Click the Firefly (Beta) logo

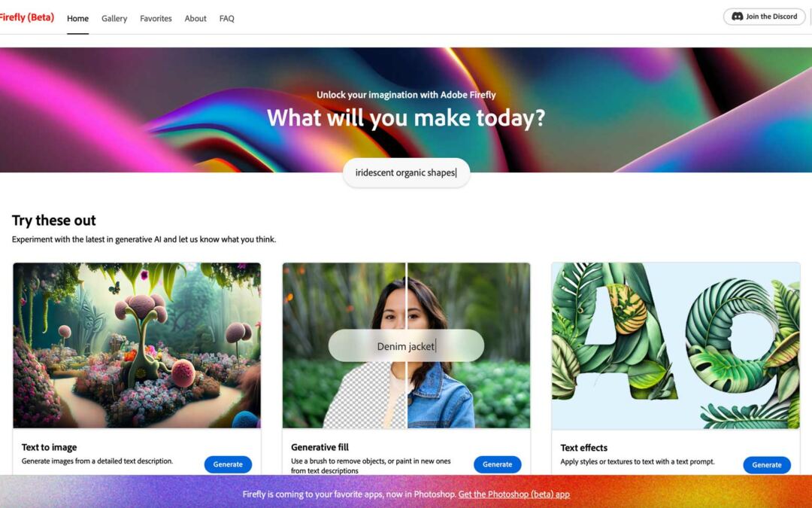click(26, 17)
